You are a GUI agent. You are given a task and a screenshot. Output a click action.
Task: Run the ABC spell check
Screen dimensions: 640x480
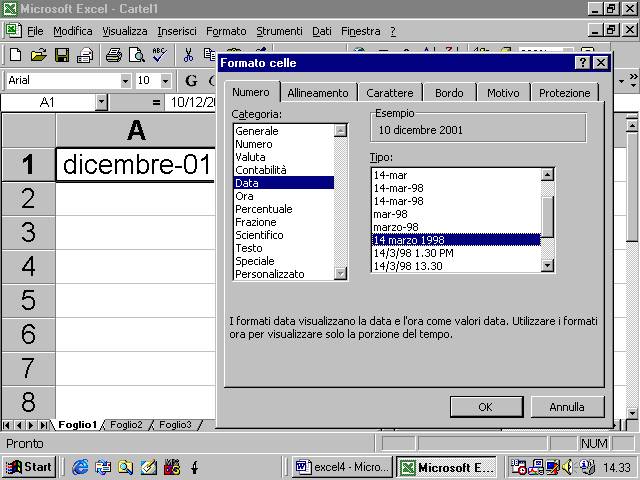(x=159, y=55)
